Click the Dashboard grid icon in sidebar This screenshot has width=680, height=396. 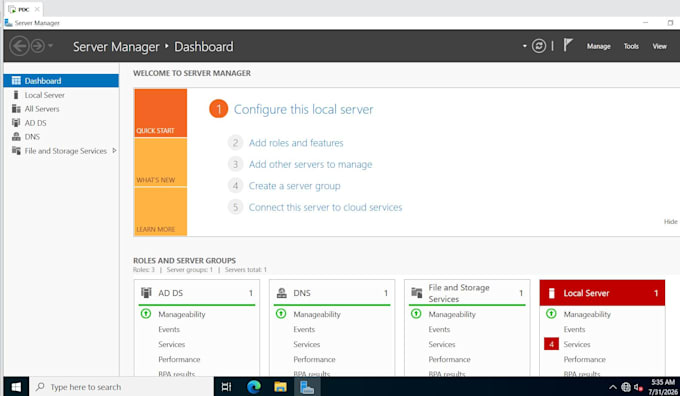click(16, 80)
